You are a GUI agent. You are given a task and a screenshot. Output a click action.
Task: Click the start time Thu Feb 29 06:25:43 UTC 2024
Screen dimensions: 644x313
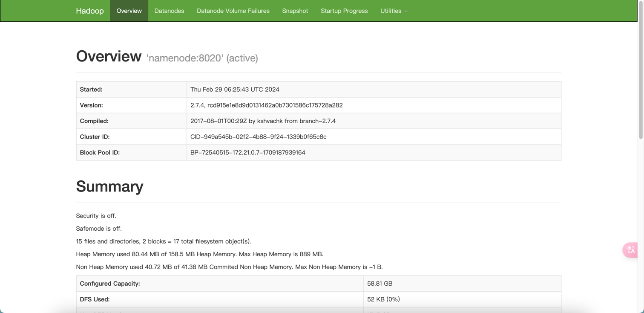235,90
